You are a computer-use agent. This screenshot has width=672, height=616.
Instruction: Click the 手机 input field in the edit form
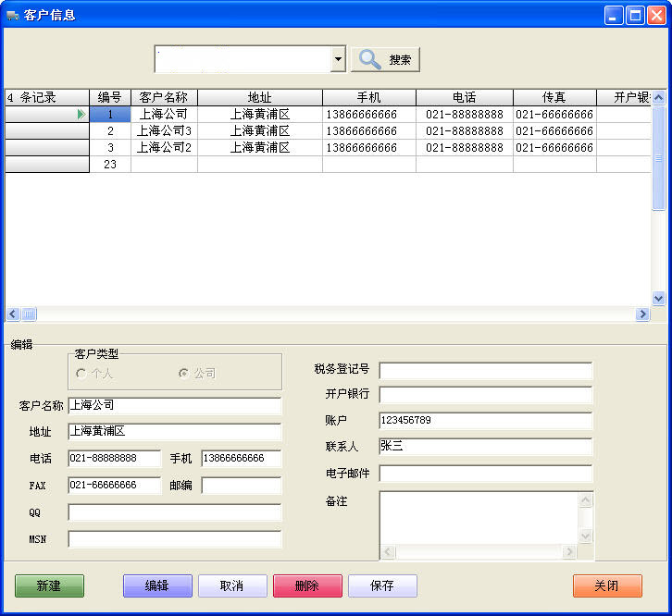pyautogui.click(x=242, y=459)
